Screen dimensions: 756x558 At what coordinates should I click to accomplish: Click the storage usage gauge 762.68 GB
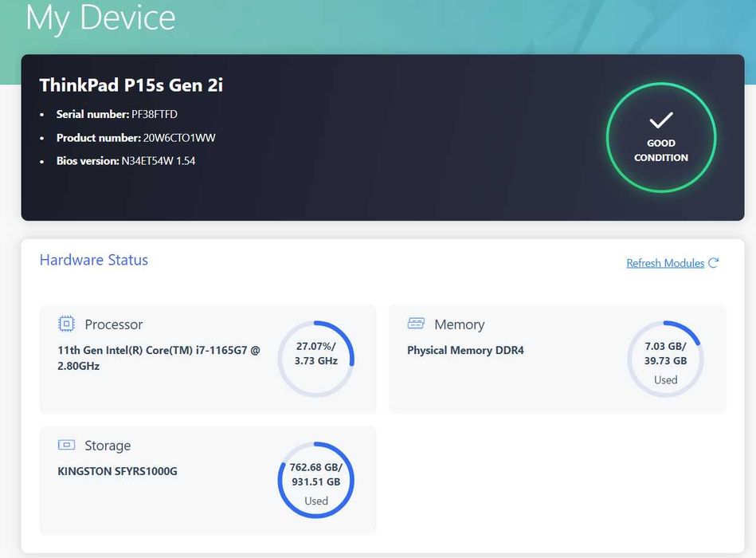point(315,480)
